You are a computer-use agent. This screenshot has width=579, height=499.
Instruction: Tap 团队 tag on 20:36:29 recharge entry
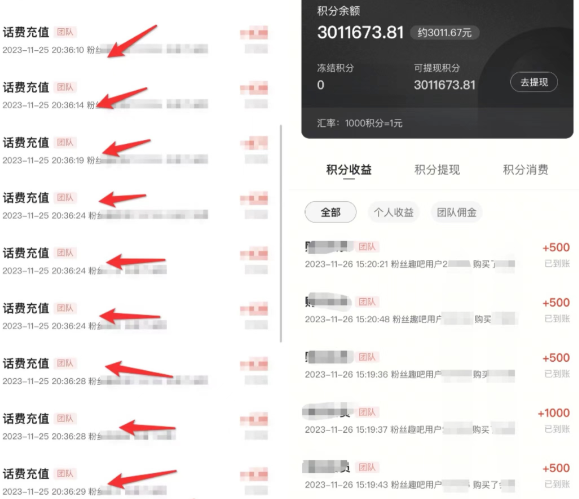(65, 474)
